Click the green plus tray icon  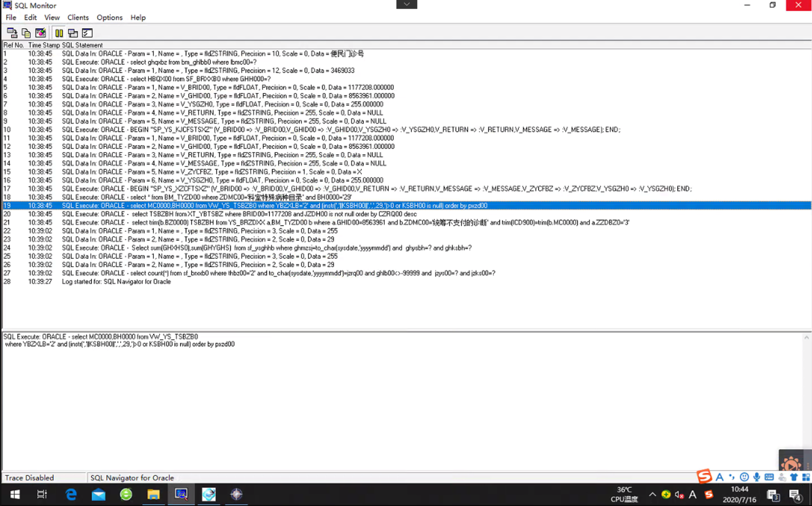666,494
